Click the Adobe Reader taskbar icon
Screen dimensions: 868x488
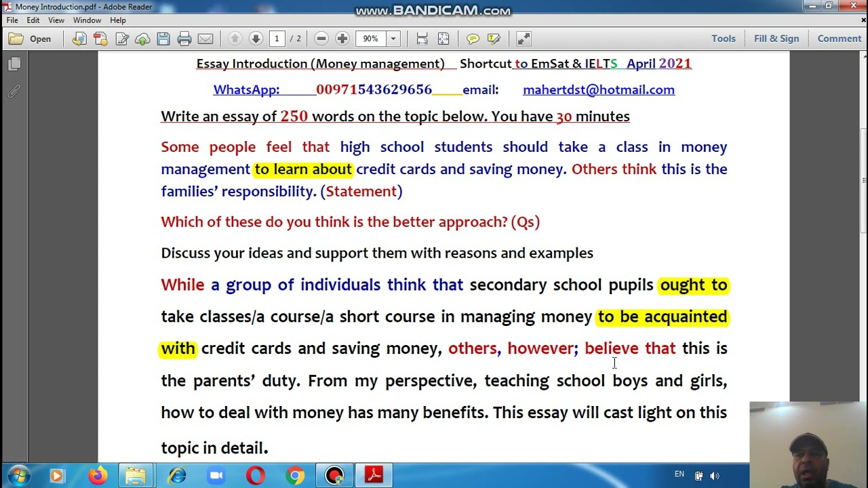pyautogui.click(x=374, y=476)
